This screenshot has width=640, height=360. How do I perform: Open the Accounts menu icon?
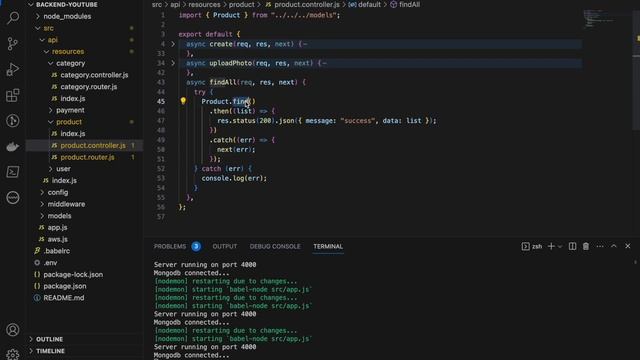tap(13, 329)
